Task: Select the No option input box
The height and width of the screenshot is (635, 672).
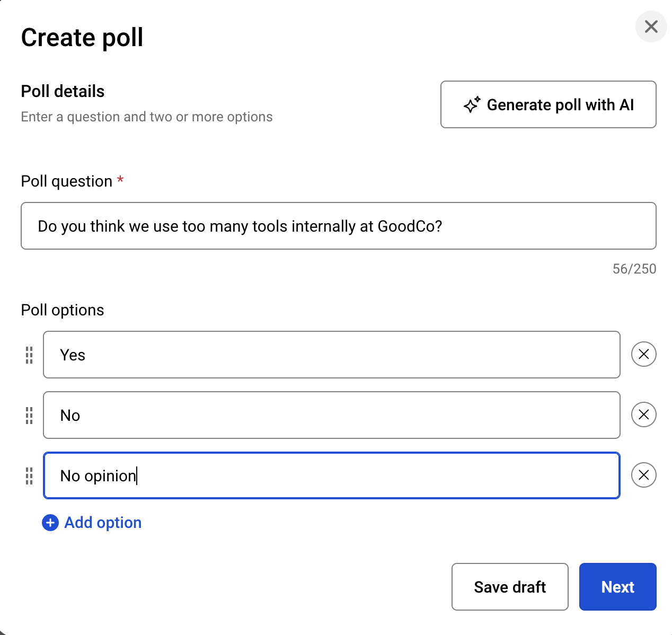Action: coord(331,415)
